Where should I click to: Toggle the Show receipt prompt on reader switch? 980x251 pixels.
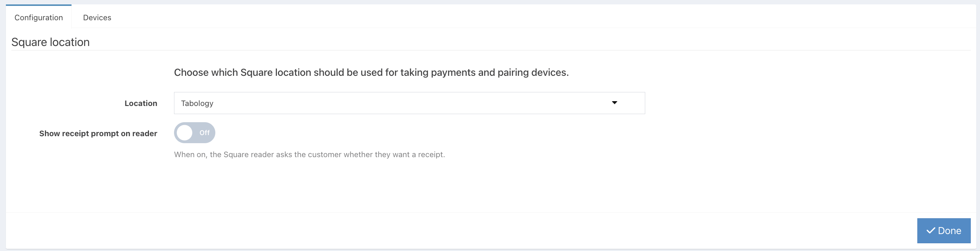pos(194,133)
